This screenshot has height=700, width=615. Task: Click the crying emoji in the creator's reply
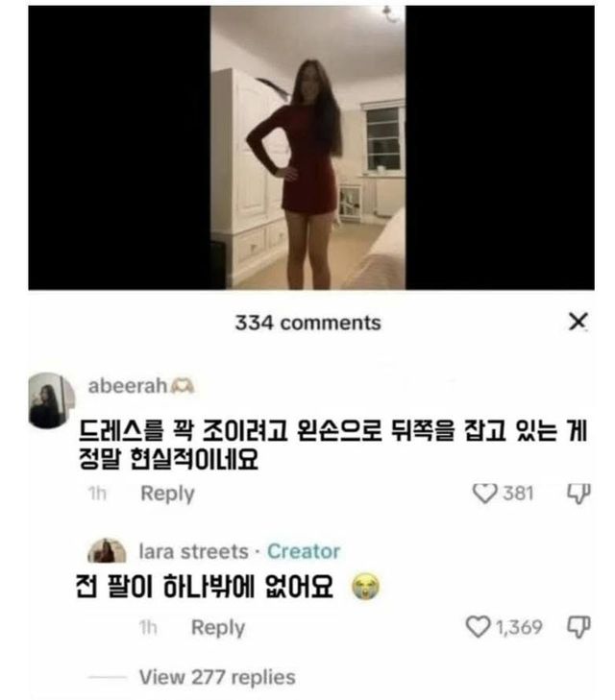click(365, 587)
